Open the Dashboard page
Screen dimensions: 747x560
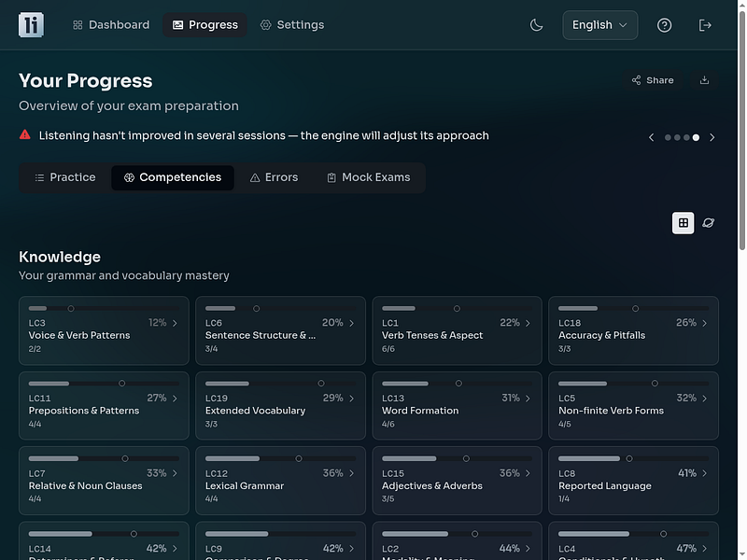point(111,25)
